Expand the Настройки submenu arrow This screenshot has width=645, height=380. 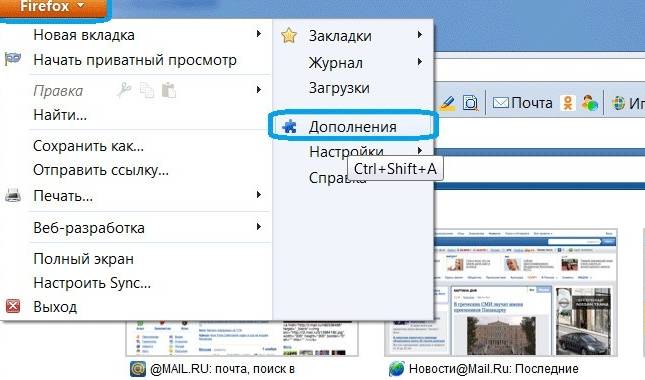[419, 151]
